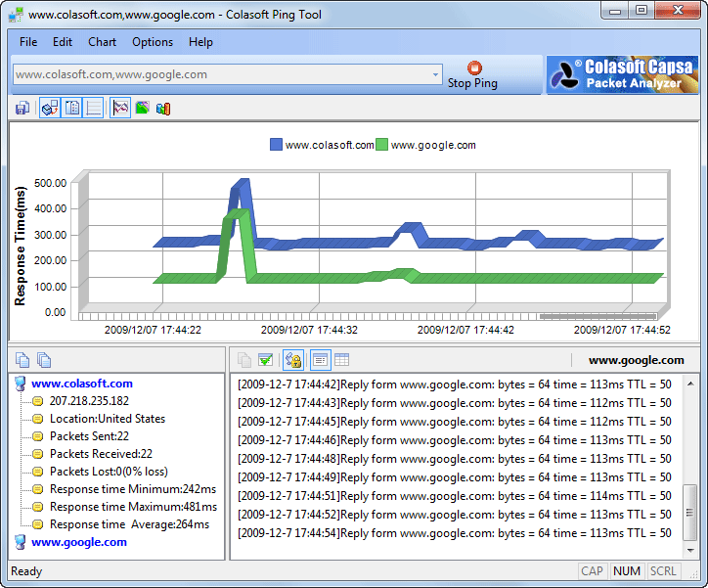Image resolution: width=708 pixels, height=588 pixels.
Task: Click the copy icon in summary pane
Action: (22, 360)
